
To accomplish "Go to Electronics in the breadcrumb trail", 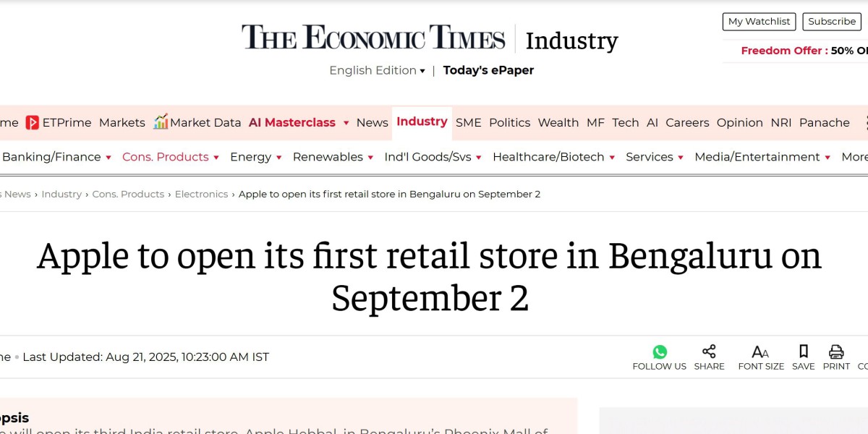I will [202, 194].
